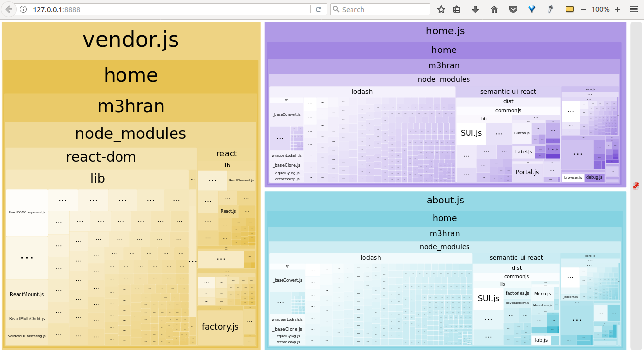Select wrapperLodash.js in home.js
Screen dimensions: 644x352
click(287, 155)
